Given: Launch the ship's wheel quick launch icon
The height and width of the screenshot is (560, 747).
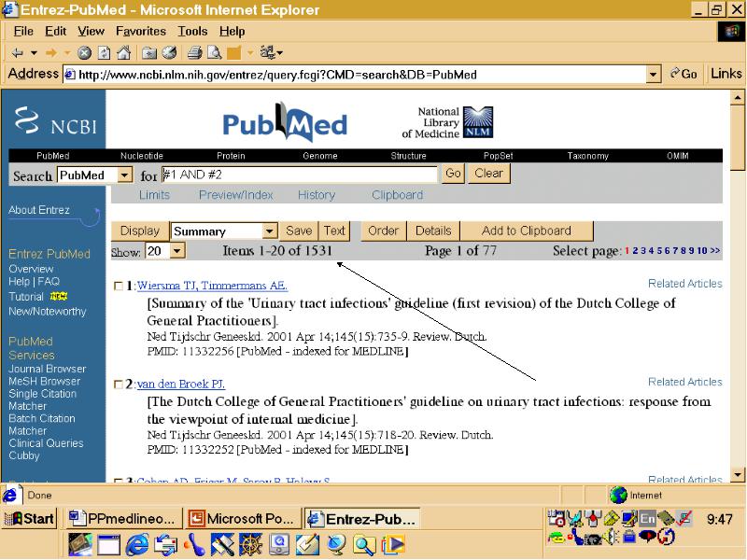Looking at the screenshot, I should tap(250, 545).
